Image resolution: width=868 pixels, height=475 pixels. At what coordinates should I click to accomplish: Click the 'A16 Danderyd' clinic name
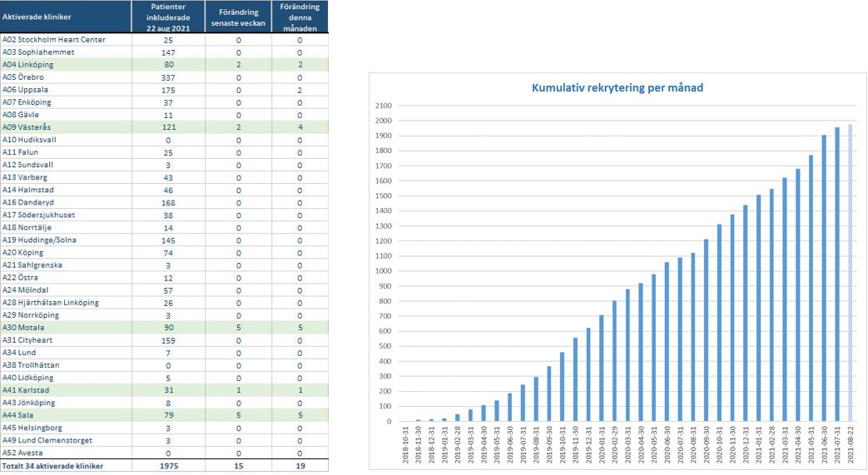pyautogui.click(x=27, y=203)
